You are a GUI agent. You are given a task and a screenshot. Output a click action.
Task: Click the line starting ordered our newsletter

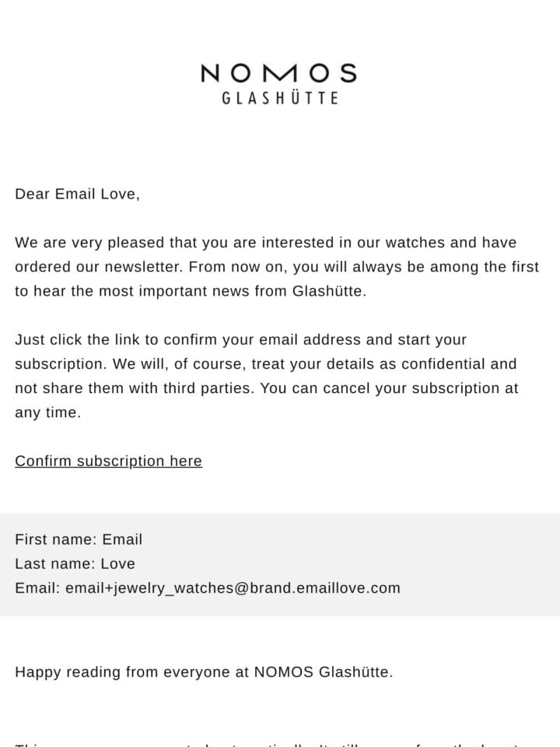277,267
